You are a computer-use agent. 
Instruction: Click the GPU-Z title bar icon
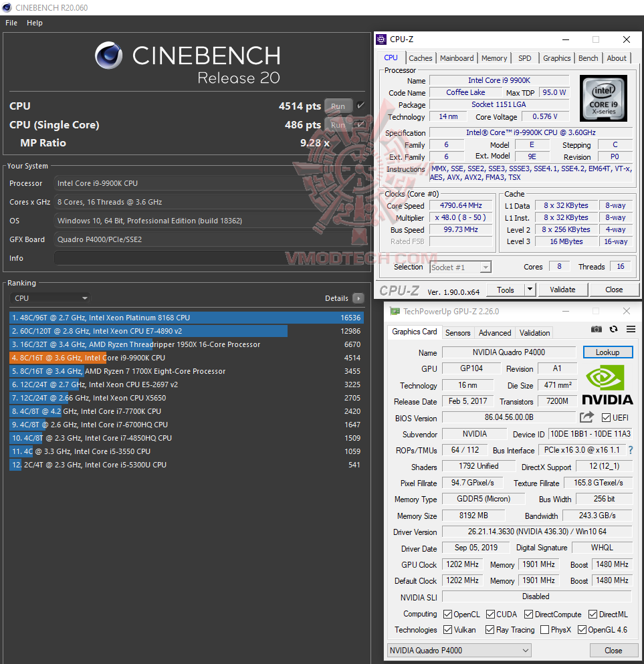pos(395,311)
